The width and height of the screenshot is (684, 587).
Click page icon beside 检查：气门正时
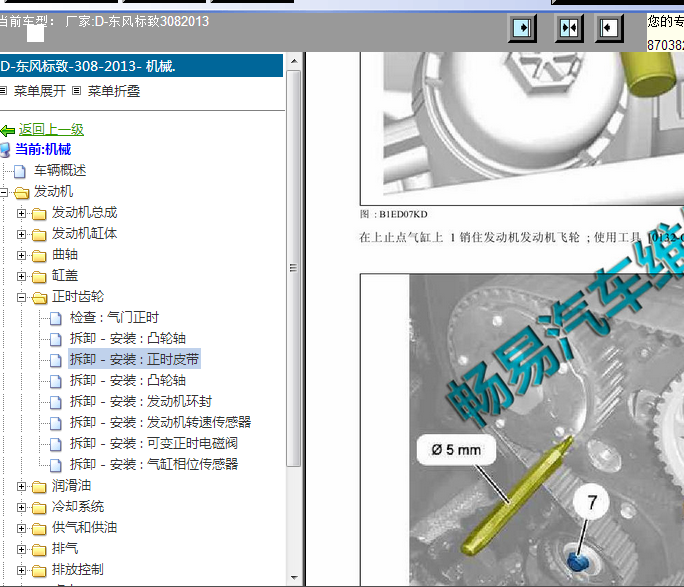click(x=55, y=318)
